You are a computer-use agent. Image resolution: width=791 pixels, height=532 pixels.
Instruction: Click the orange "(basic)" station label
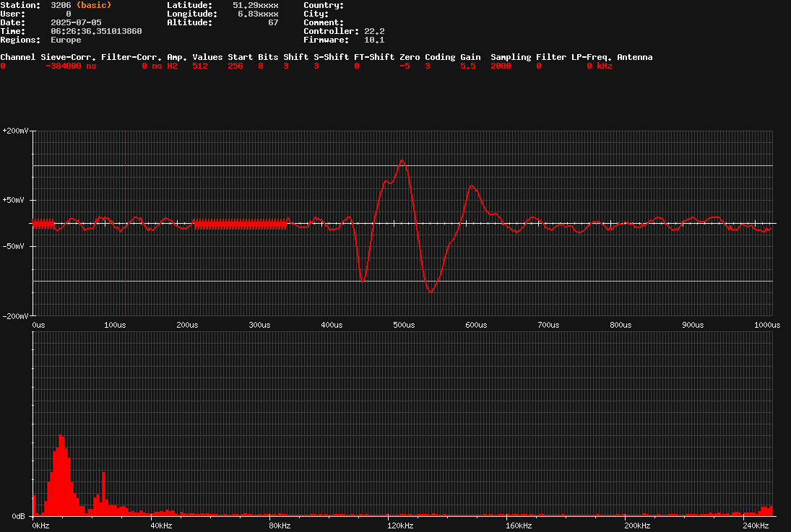tap(94, 5)
